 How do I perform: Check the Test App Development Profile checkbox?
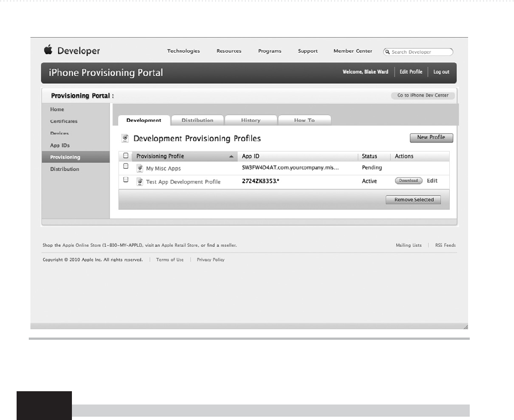126,180
